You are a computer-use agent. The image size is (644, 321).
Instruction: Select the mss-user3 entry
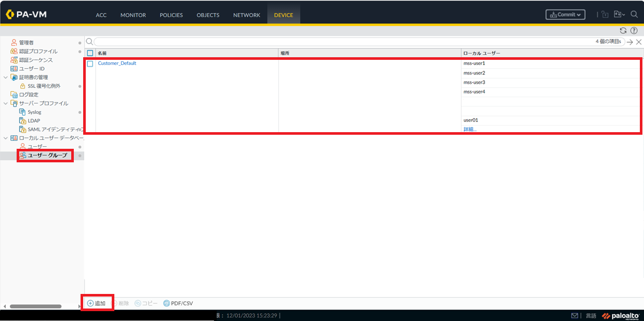pyautogui.click(x=474, y=82)
